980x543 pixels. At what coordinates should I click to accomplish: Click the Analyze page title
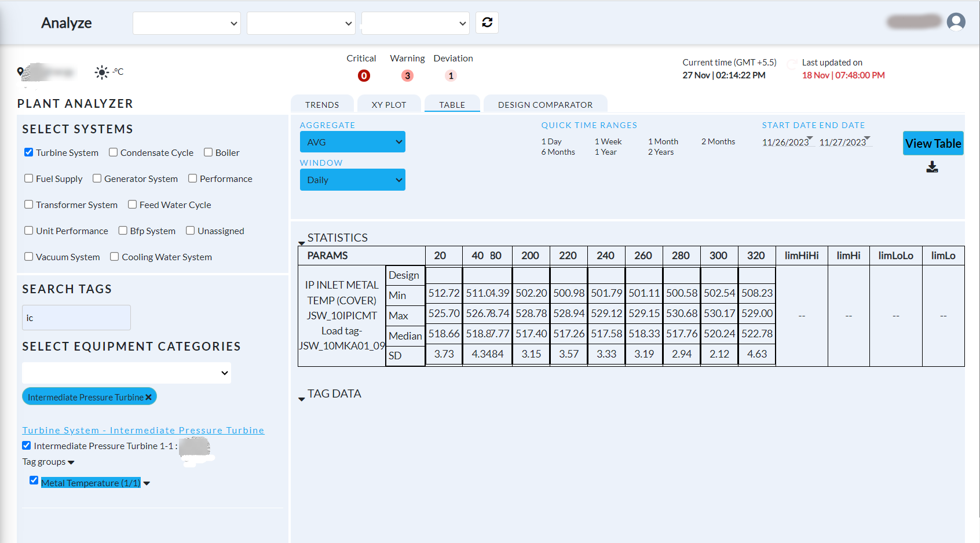pos(66,23)
